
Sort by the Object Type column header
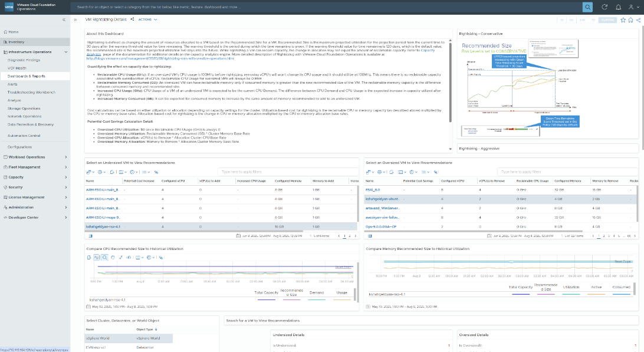(x=146, y=329)
